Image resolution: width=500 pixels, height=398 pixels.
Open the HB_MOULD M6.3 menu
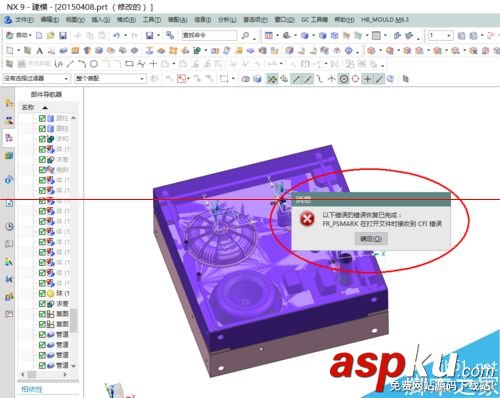[x=385, y=20]
